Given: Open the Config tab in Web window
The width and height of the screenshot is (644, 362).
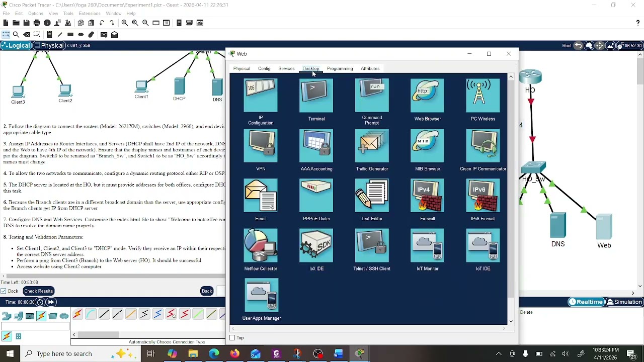Looking at the screenshot, I should coord(264,68).
